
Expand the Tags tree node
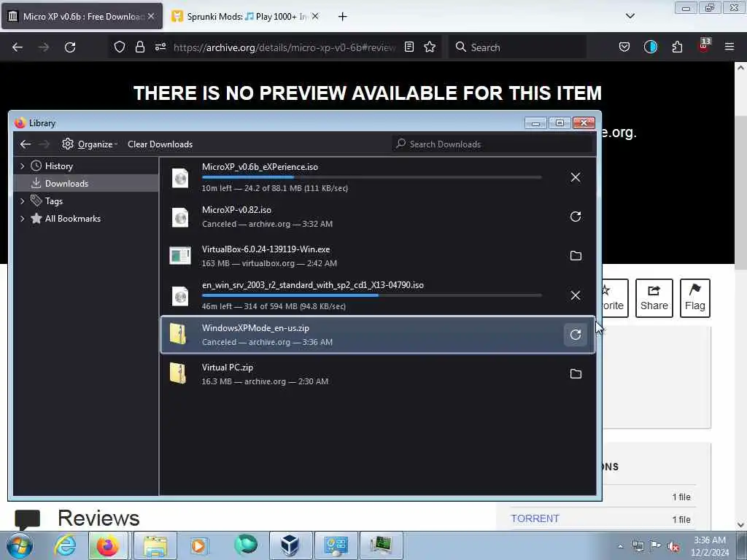(23, 201)
